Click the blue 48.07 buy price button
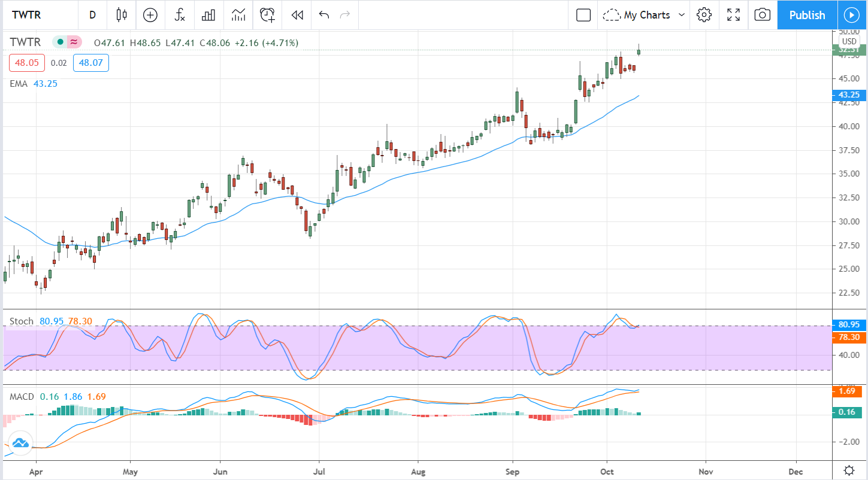Image resolution: width=868 pixels, height=480 pixels. coord(91,62)
